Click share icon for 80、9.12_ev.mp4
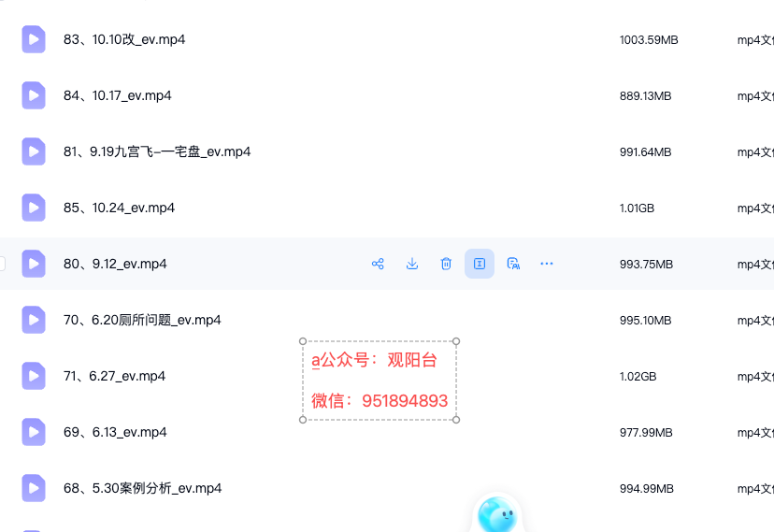This screenshot has width=774, height=532. [378, 264]
